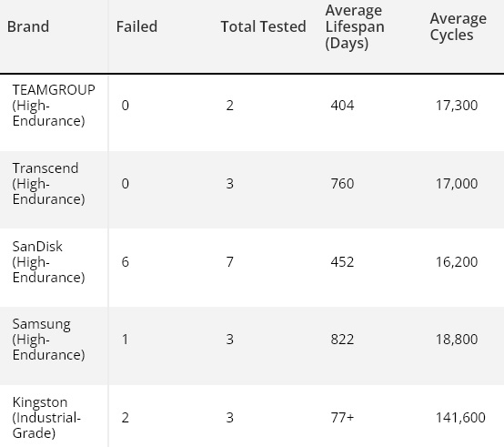Click the 760 lifespan value for Transcend
Image resolution: width=504 pixels, height=447 pixels.
(342, 184)
